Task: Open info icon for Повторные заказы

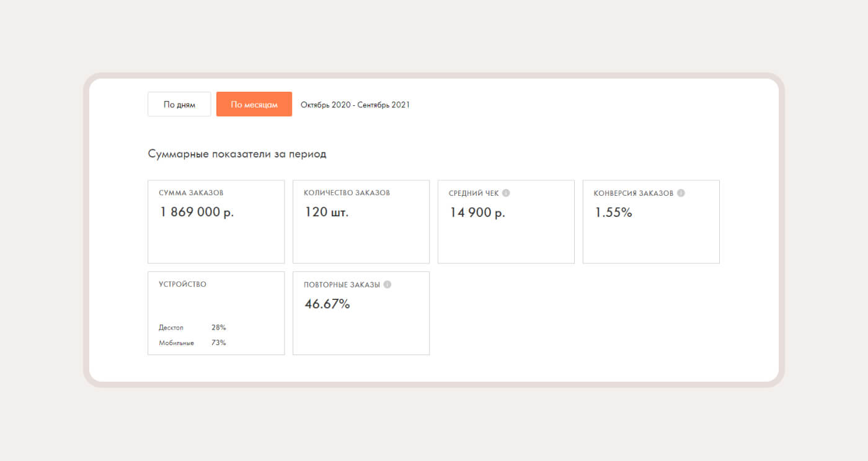Action: 387,285
